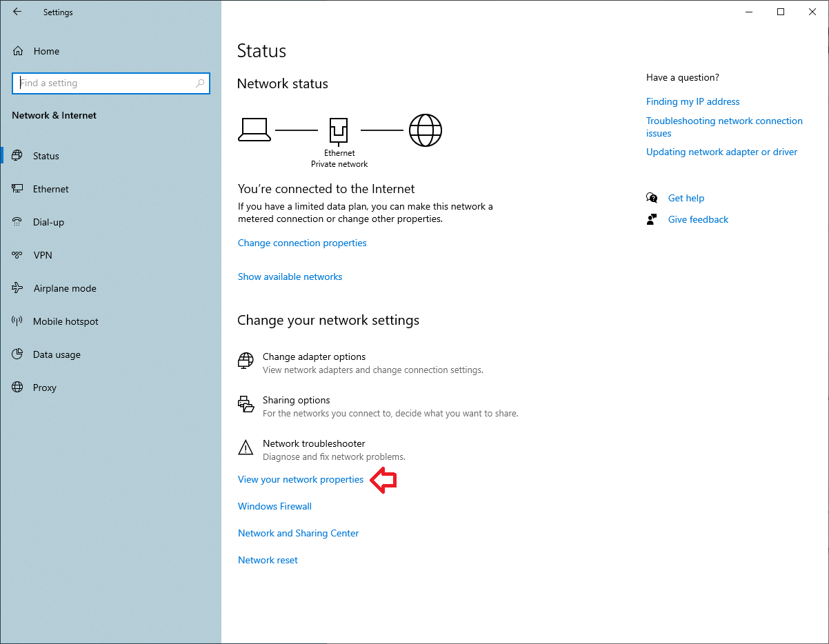Select the Ethernet monitor icon
This screenshot has height=644, width=829.
click(x=18, y=189)
